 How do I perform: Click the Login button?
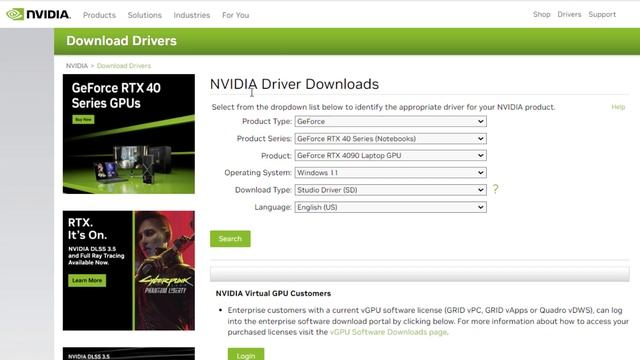pyautogui.click(x=246, y=354)
